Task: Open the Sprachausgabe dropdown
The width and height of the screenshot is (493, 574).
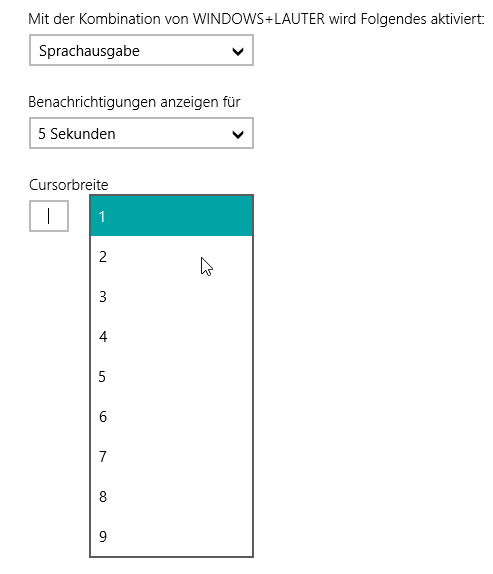Action: pos(141,50)
